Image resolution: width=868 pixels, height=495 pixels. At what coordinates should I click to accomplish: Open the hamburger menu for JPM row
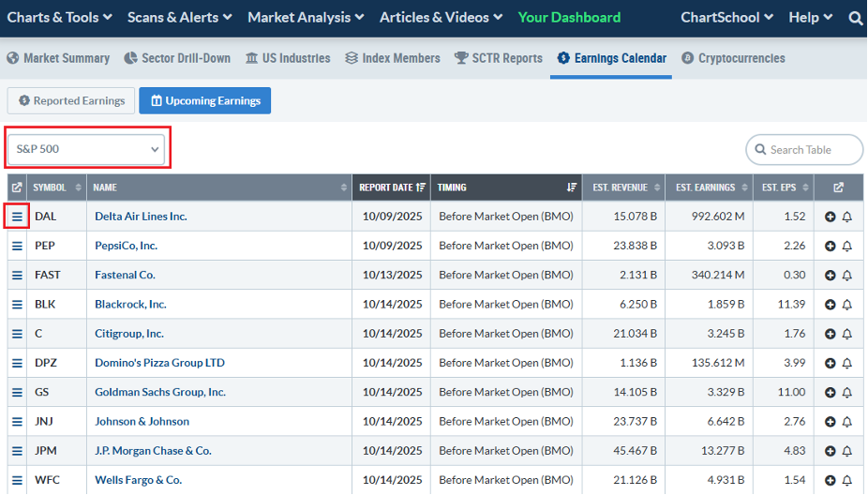click(17, 451)
